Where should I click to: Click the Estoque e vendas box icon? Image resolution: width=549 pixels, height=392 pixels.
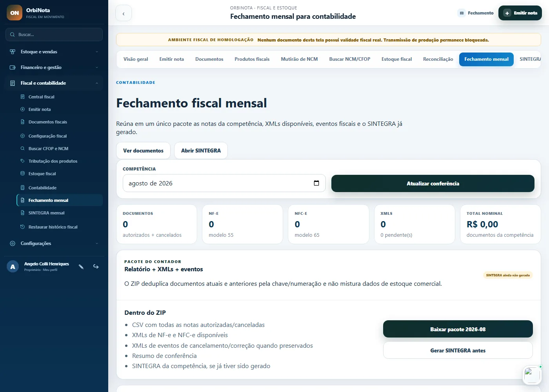13,52
